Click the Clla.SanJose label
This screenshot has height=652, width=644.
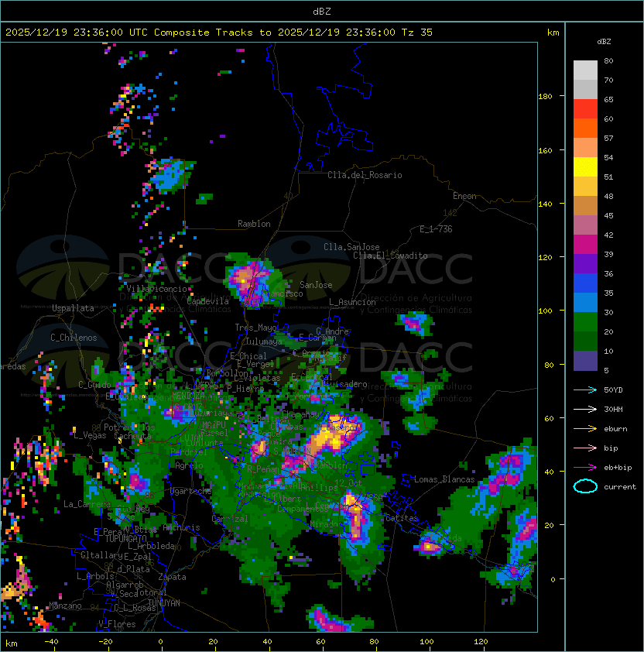click(351, 247)
